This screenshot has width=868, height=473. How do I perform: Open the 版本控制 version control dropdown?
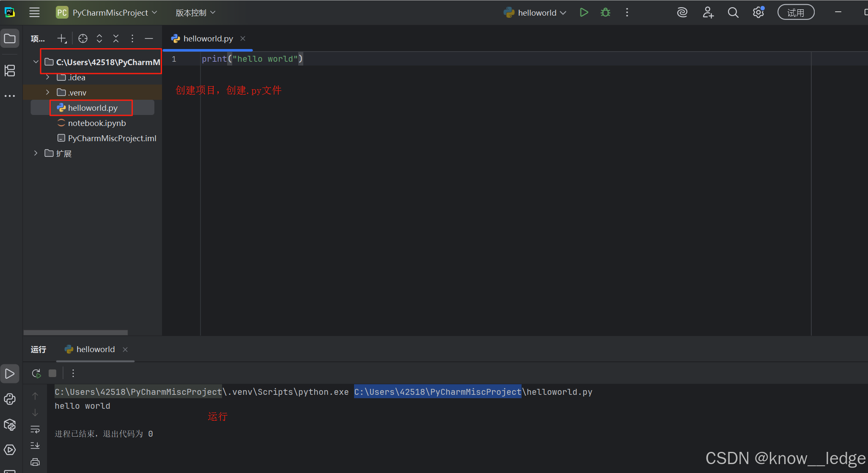pos(195,13)
